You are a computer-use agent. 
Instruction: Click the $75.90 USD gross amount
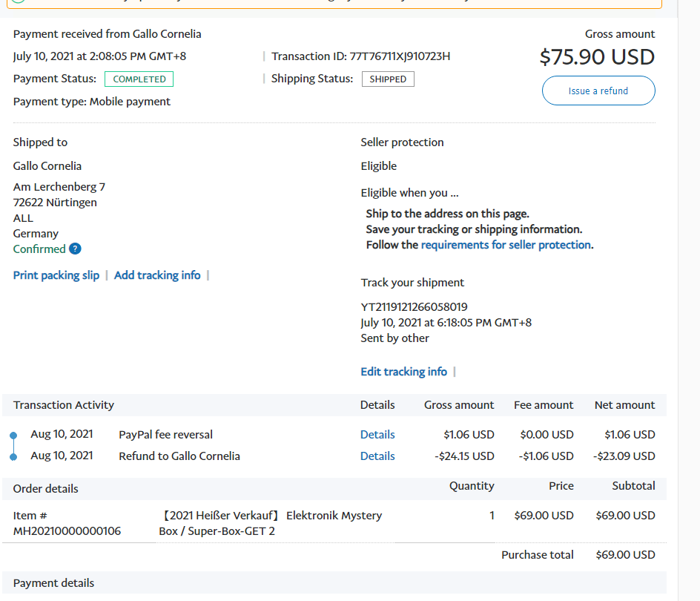597,57
